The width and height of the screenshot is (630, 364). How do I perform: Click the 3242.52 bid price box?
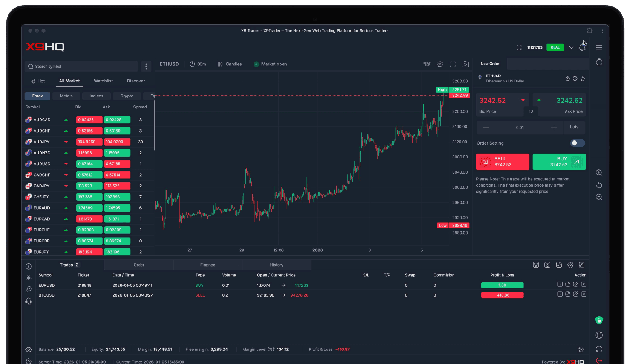502,105
